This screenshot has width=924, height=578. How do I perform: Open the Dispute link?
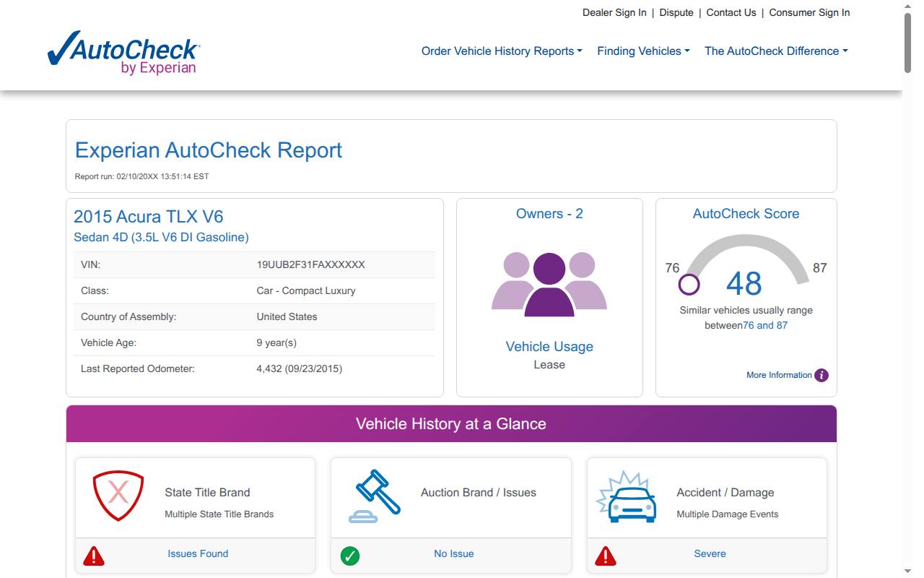tap(676, 12)
